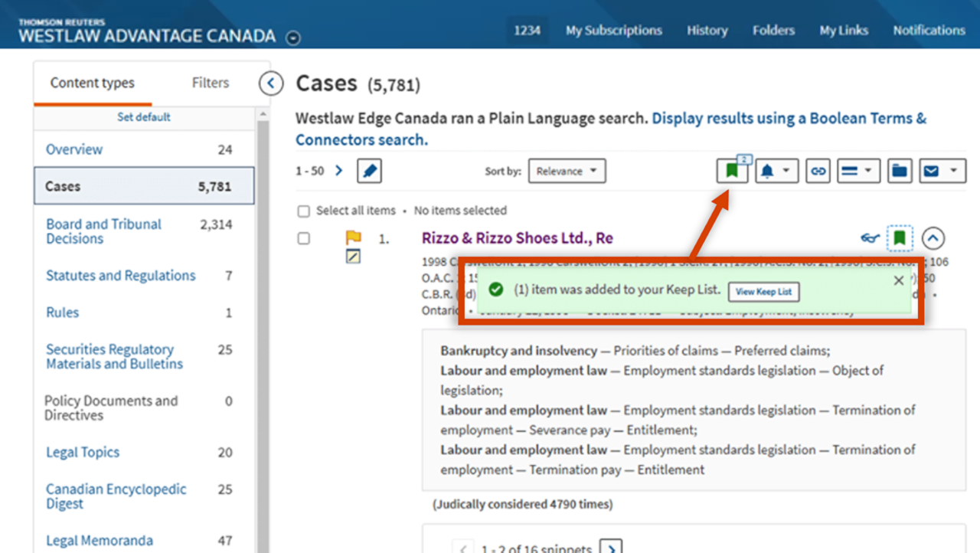Open the folder save icon
The height and width of the screenshot is (553, 980).
point(899,172)
